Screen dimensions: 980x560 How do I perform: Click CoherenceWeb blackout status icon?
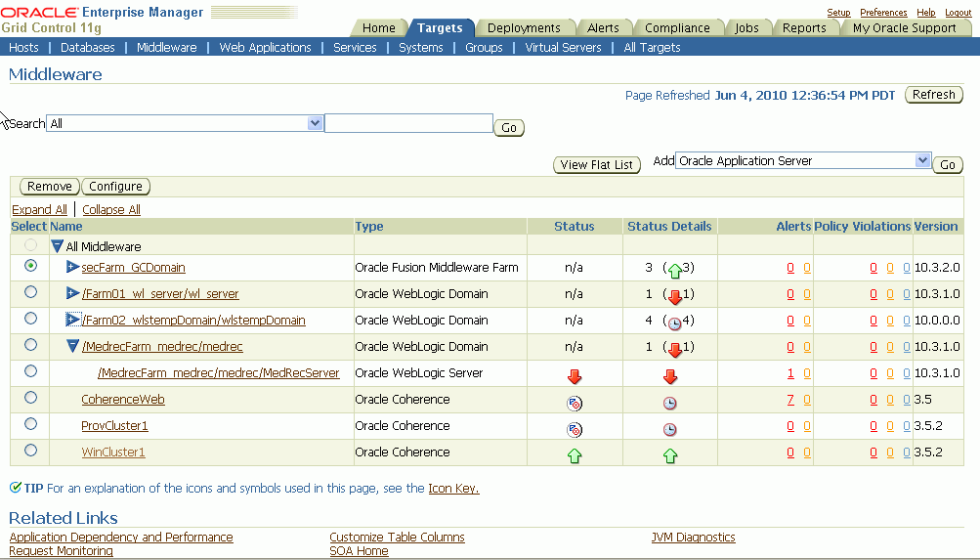point(575,403)
